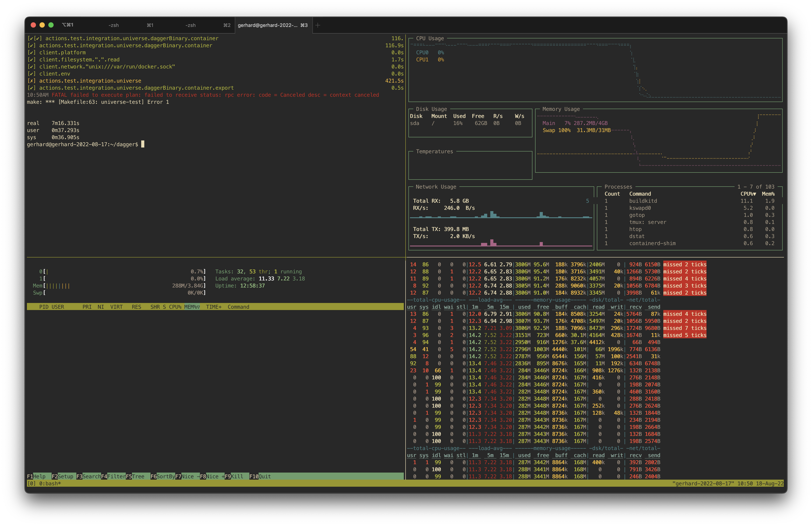812x526 pixels.
Task: Click the highlighted MEM% sort column
Action: (x=192, y=307)
